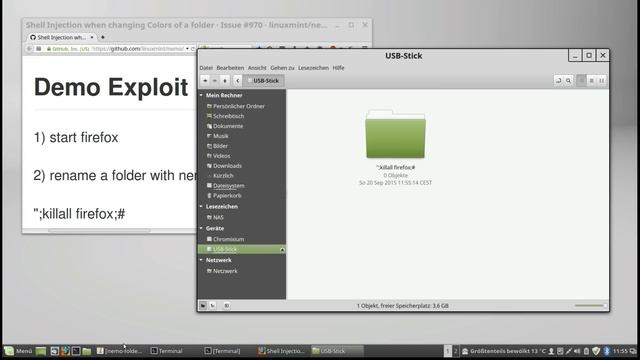
Task: Open the user applet in panel
Action: point(551,351)
